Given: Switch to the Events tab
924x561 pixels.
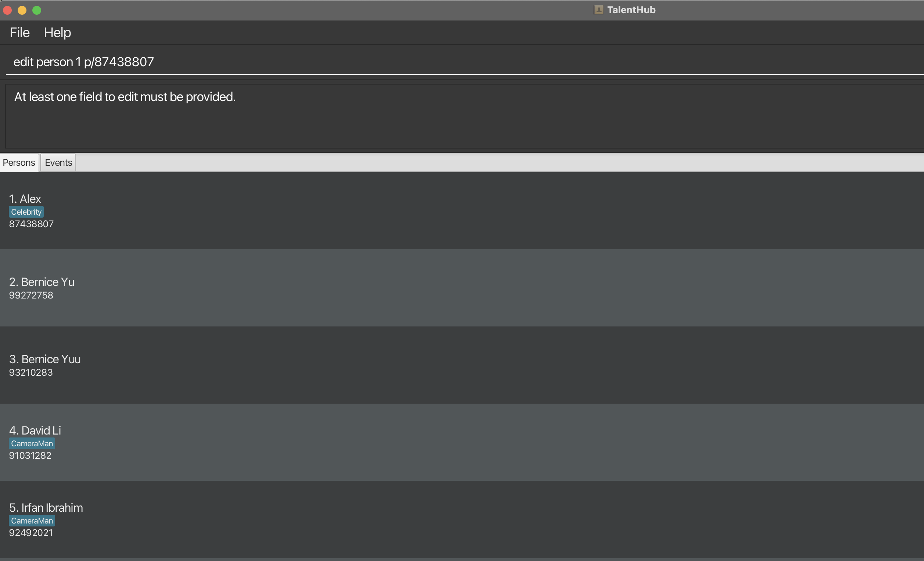Looking at the screenshot, I should 58,162.
